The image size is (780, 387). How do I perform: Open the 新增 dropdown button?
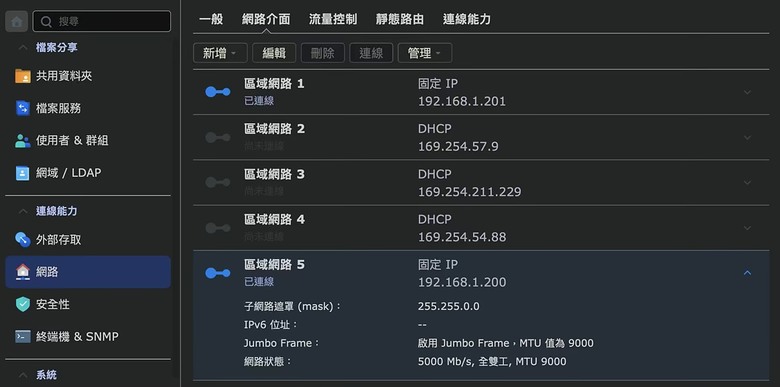(220, 53)
